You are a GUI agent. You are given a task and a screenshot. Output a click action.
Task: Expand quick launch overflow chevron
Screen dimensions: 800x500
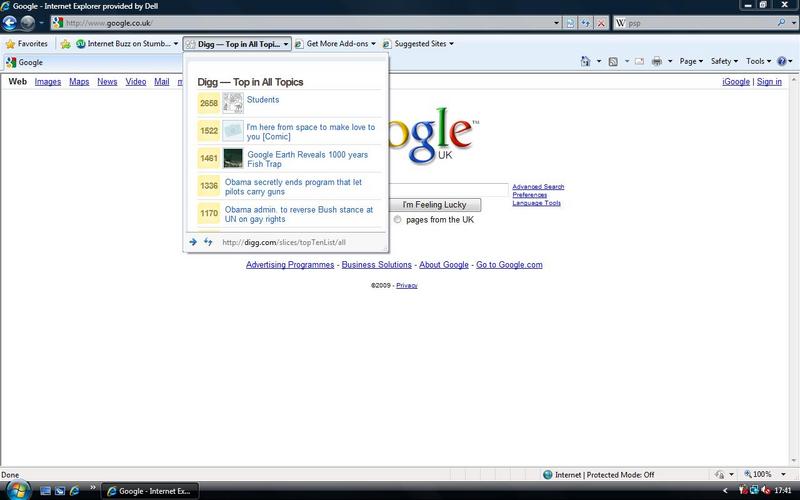pyautogui.click(x=93, y=488)
